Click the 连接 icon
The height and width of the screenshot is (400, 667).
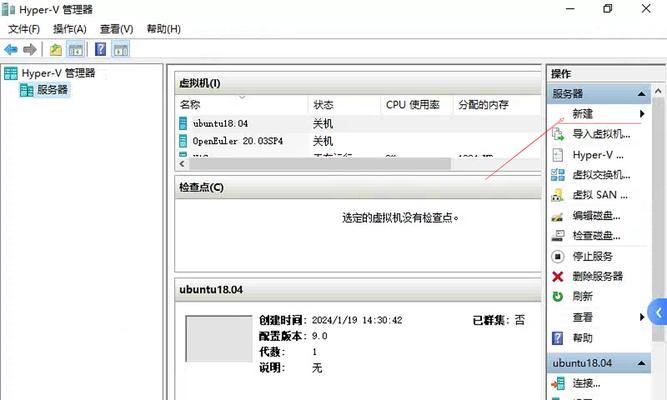(558, 384)
